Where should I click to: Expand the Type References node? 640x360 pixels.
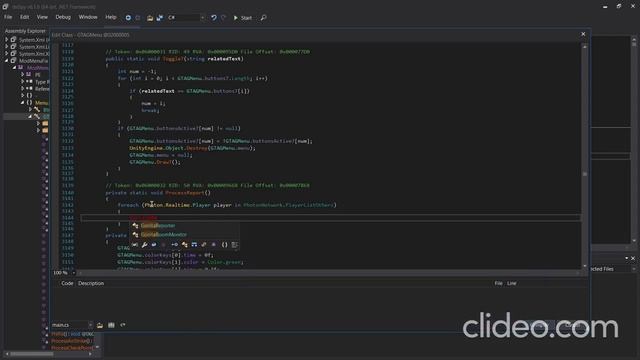[22, 82]
